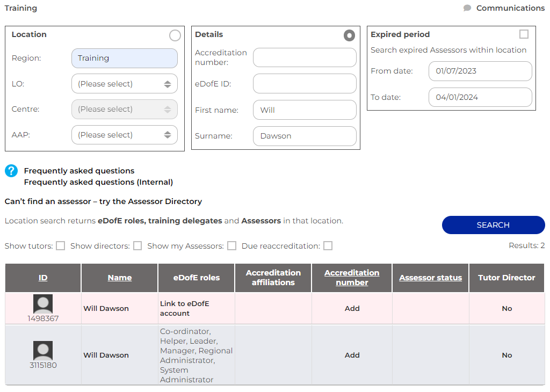Check the Show tutors checkbox

pos(61,245)
